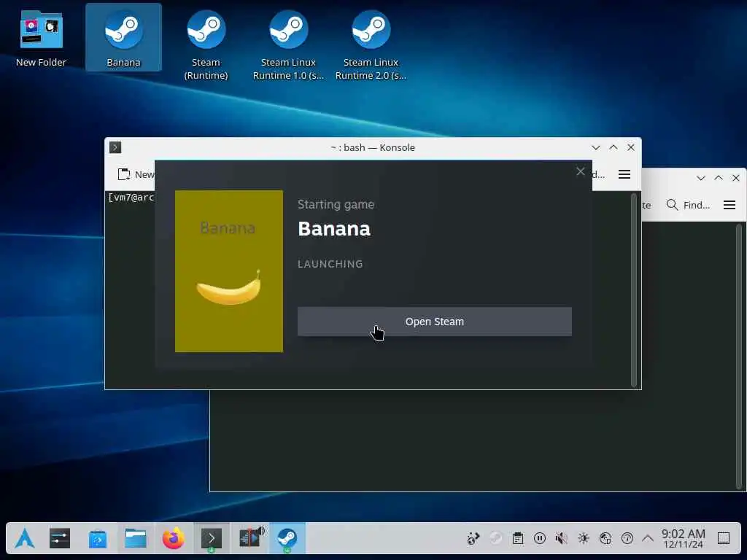
Task: Open the background window's hamburger menu
Action: (729, 205)
